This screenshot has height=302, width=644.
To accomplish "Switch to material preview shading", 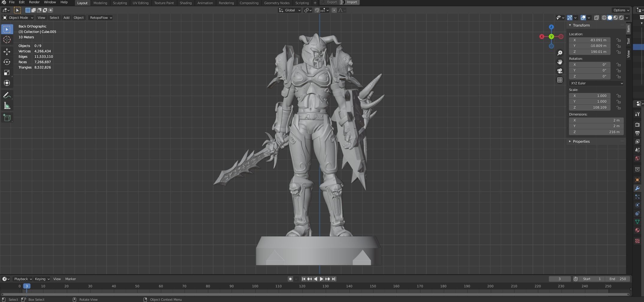I will pyautogui.click(x=616, y=18).
